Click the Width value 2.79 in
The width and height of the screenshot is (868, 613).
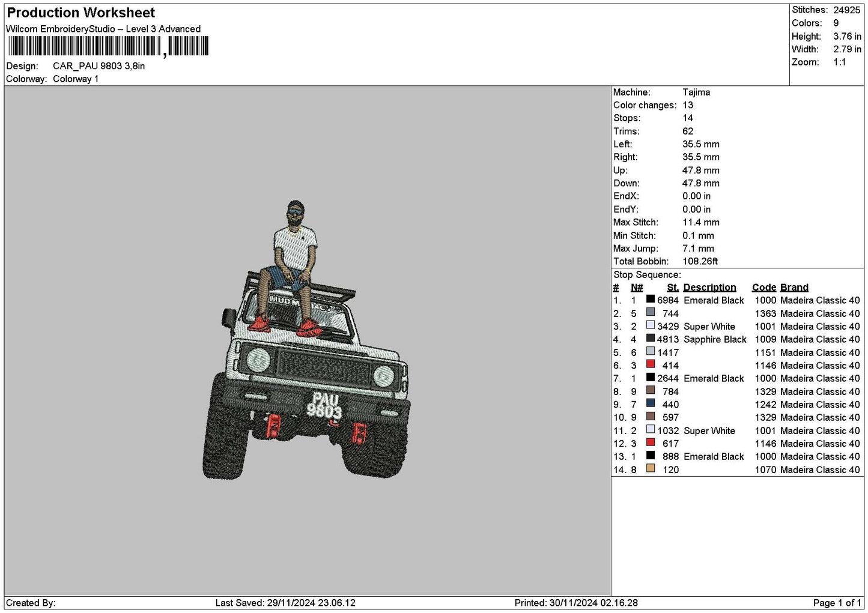[847, 49]
